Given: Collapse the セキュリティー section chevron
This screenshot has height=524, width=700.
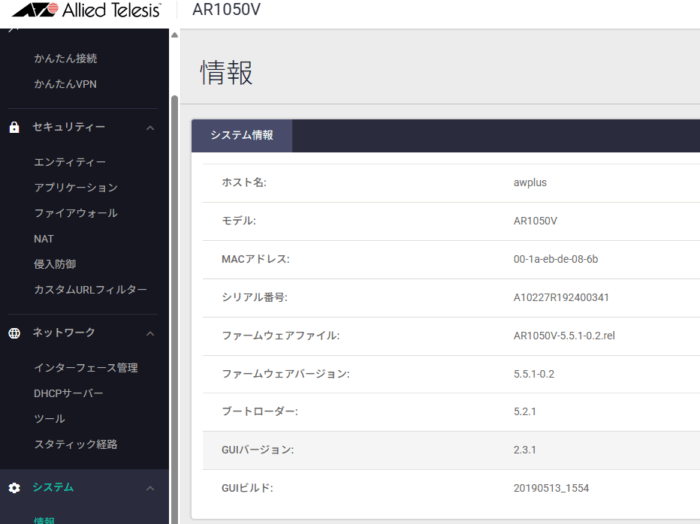Looking at the screenshot, I should click(x=150, y=127).
